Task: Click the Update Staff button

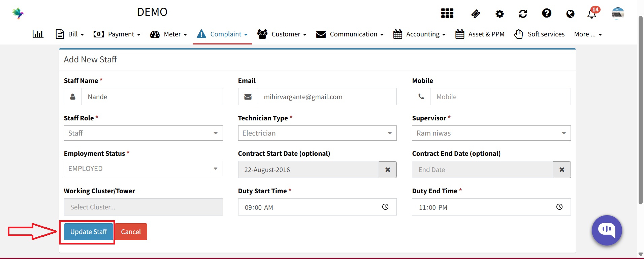Action: click(x=89, y=232)
